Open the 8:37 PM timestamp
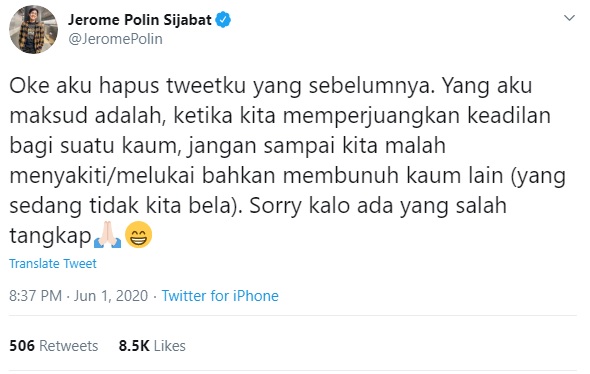Image resolution: width=590 pixels, height=374 pixels. pyautogui.click(x=35, y=296)
